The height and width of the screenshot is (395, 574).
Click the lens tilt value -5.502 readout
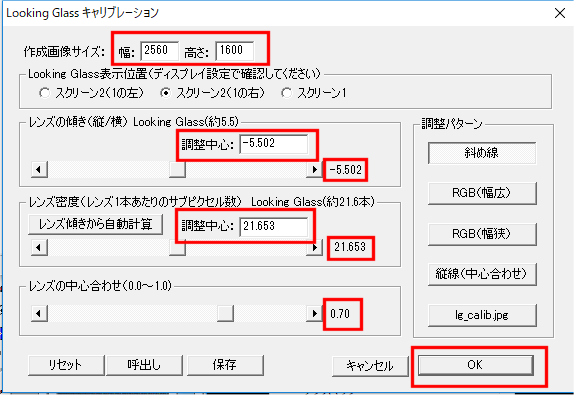(x=346, y=170)
